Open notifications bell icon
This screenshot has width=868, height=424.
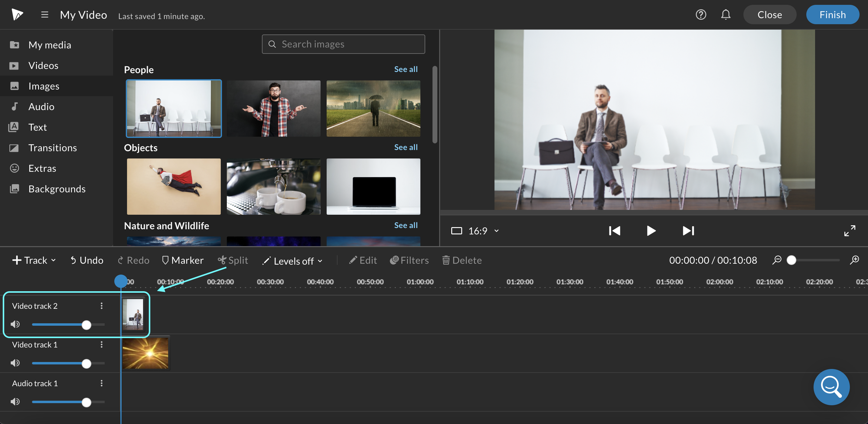[x=726, y=15]
